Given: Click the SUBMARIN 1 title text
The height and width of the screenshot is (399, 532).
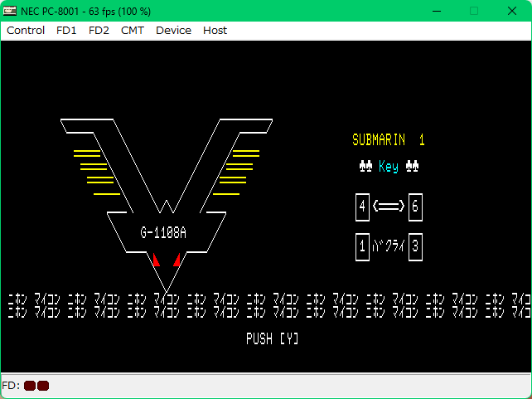Looking at the screenshot, I should click(389, 140).
